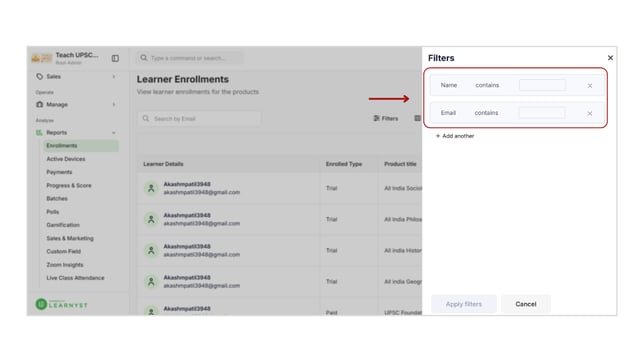
Task: Collapse the Reports section chevron
Action: [114, 133]
